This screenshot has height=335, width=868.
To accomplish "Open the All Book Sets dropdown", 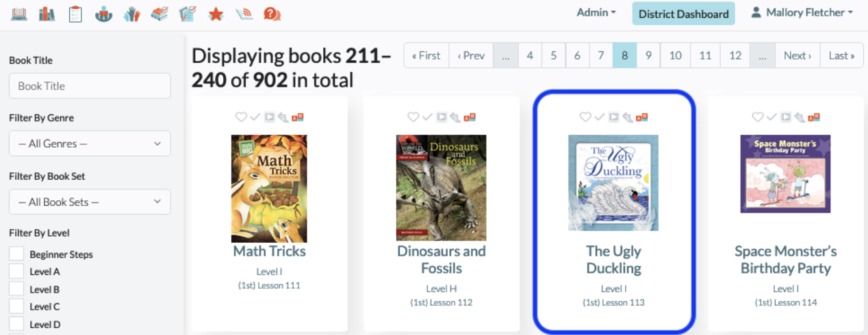I will [90, 202].
